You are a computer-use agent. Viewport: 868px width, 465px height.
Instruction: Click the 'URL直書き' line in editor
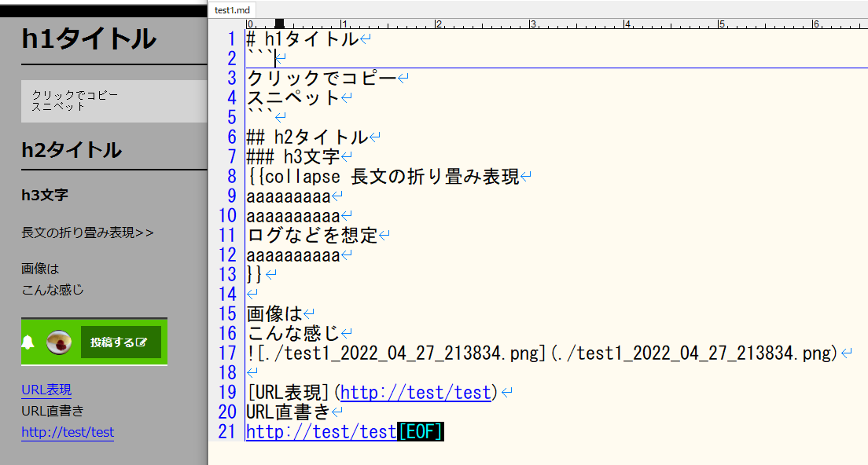(289, 412)
